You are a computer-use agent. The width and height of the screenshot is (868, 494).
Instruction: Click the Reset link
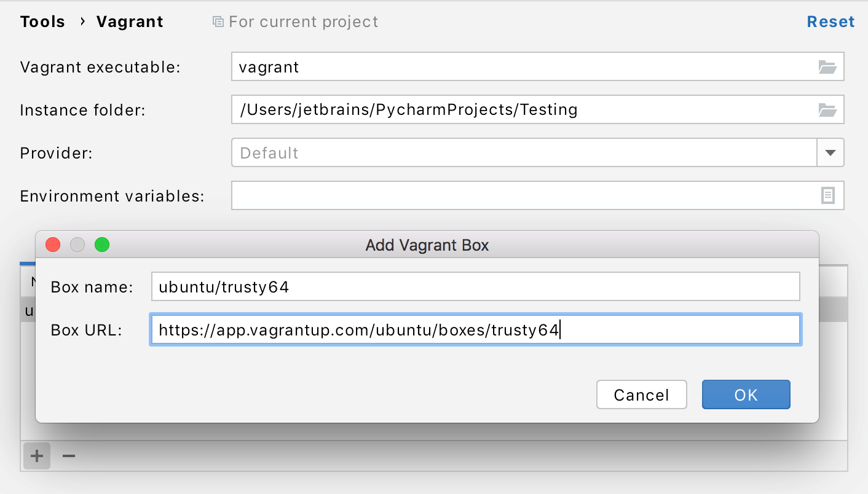(831, 21)
